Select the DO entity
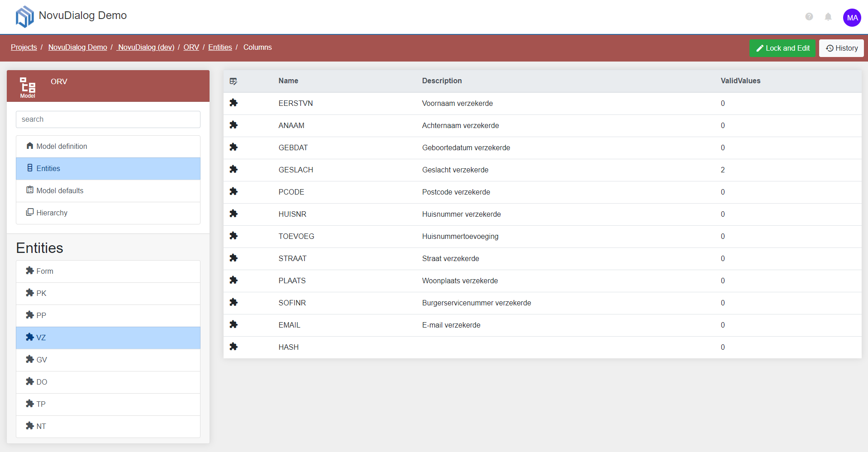This screenshot has width=868, height=452. (108, 382)
